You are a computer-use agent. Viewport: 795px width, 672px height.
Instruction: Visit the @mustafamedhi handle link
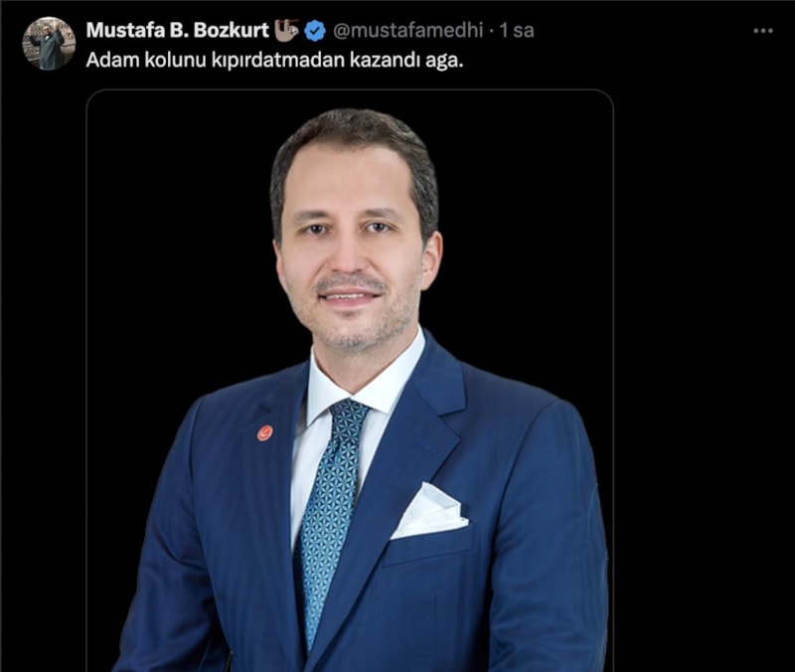point(407,31)
